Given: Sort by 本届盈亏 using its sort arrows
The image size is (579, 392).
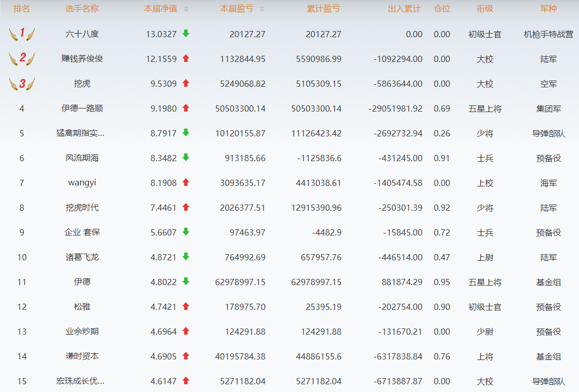Looking at the screenshot, I should coord(262,9).
